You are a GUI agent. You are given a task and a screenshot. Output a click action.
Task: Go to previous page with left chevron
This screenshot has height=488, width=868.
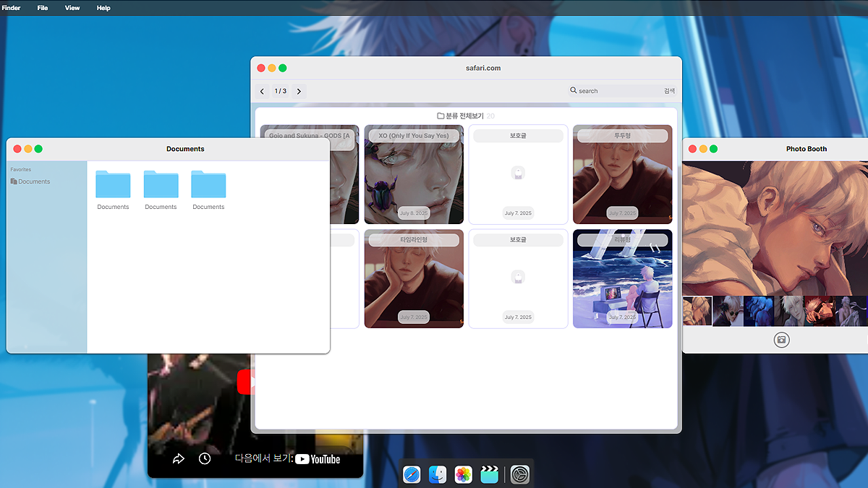[262, 91]
